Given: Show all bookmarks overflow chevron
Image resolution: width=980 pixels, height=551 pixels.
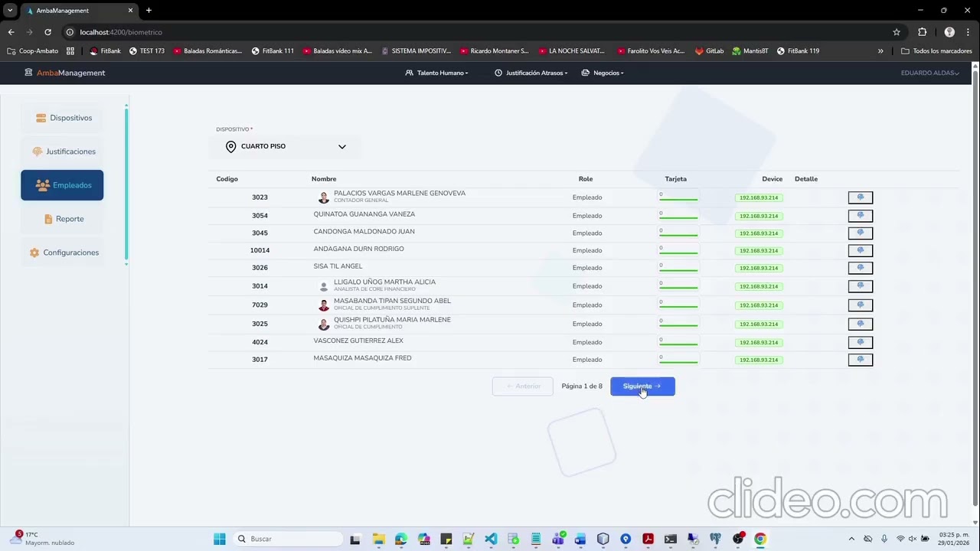Looking at the screenshot, I should coord(880,51).
